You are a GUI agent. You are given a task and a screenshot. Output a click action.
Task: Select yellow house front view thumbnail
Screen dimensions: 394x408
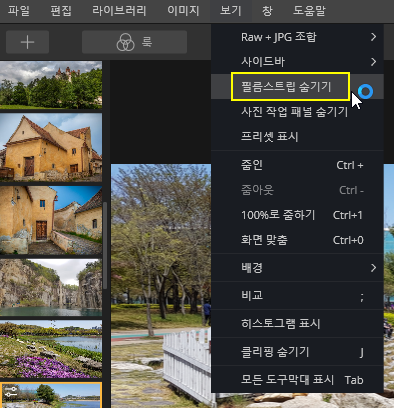click(x=51, y=147)
